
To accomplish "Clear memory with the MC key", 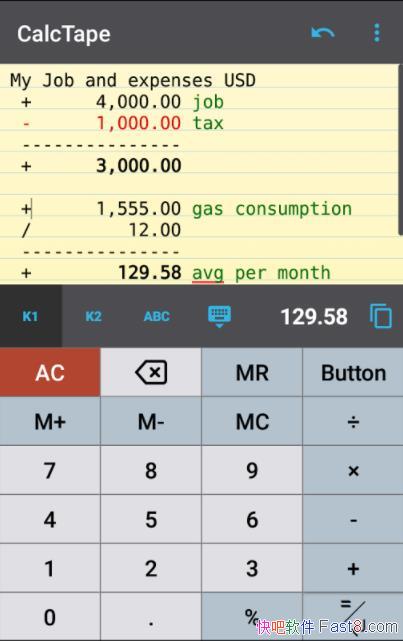I will pos(252,421).
